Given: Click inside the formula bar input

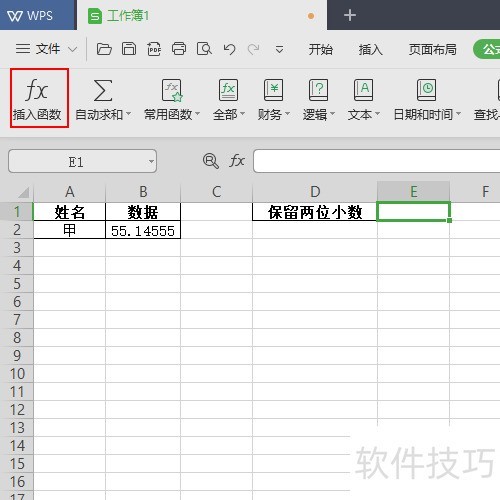Looking at the screenshot, I should click(x=377, y=161).
